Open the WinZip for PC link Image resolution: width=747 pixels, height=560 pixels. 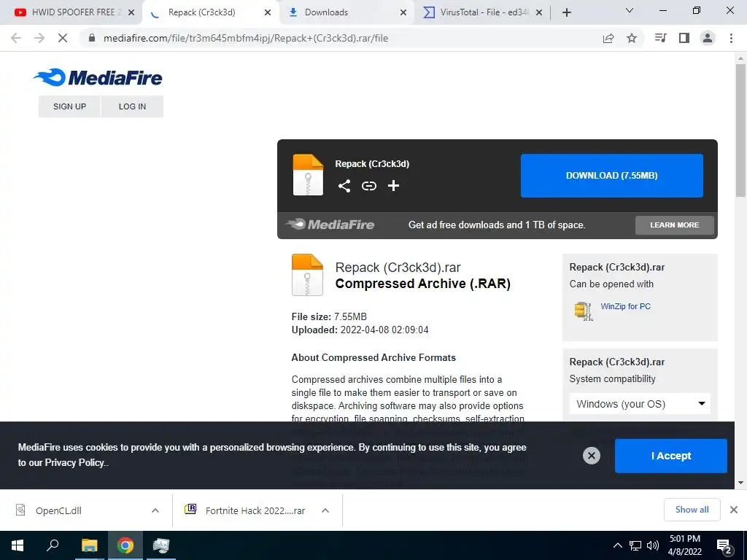point(625,306)
